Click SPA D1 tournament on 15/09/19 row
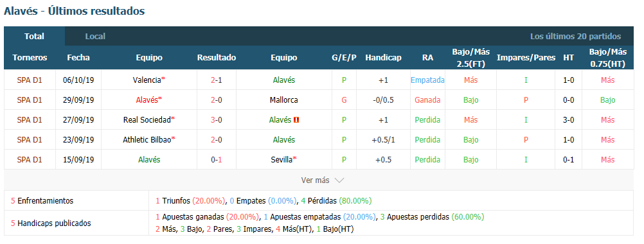 (30, 160)
